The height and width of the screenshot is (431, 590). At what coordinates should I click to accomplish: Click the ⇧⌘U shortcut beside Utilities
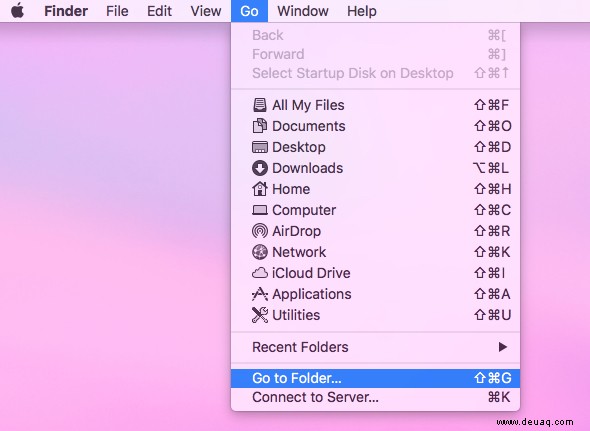493,315
